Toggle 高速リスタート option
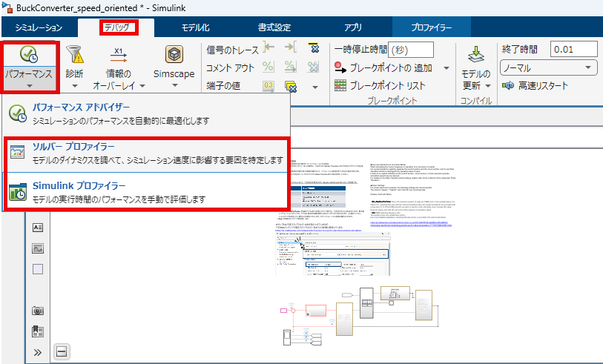Image resolution: width=603 pixels, height=364 pixels. coord(536,85)
